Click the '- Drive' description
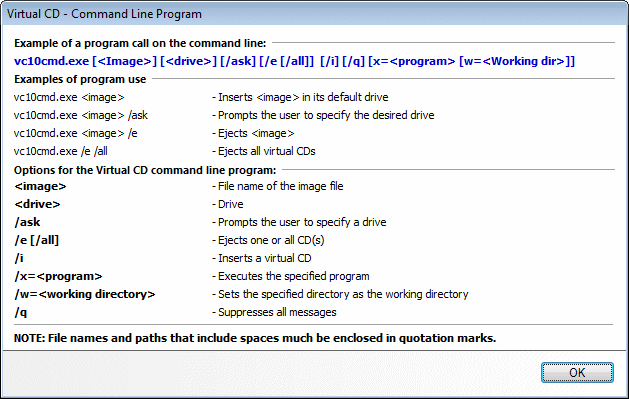The width and height of the screenshot is (629, 399). (x=227, y=205)
